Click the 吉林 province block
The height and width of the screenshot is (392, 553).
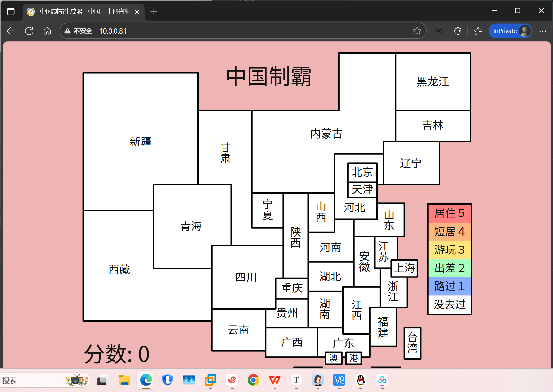pos(433,126)
